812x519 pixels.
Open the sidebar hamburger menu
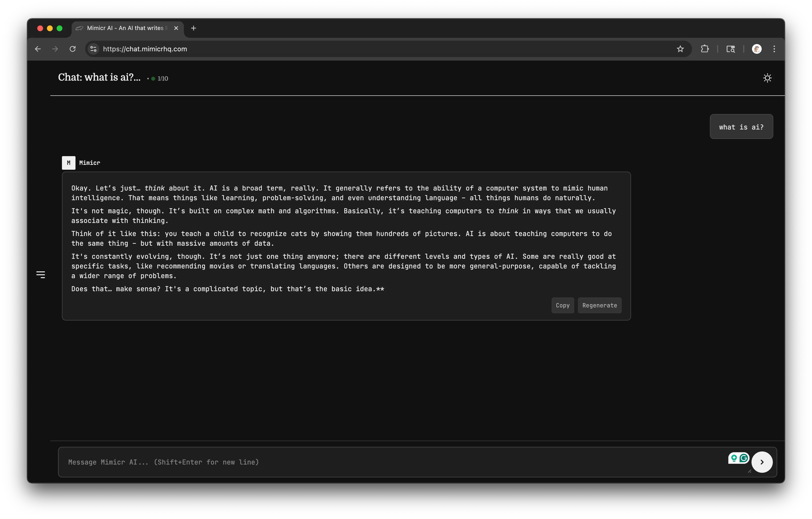[x=40, y=275]
